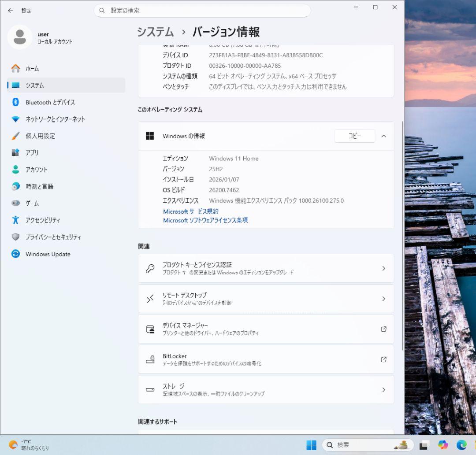Open the Microsoft サービス規約 link
The width and height of the screenshot is (476, 455).
[x=190, y=211]
